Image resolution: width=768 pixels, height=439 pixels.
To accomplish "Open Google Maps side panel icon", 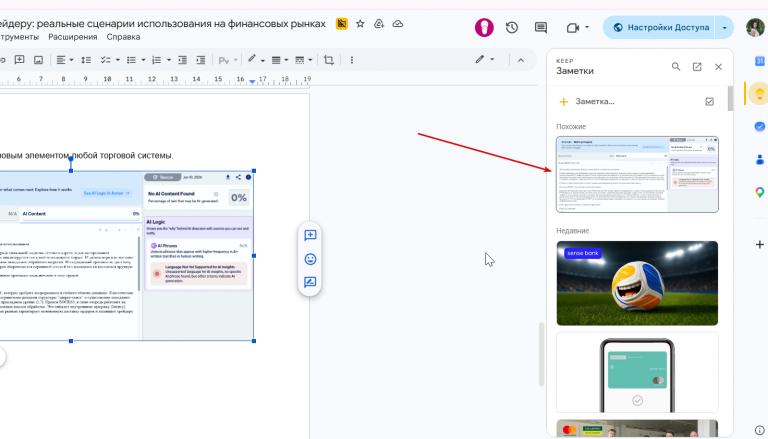I will [x=759, y=192].
